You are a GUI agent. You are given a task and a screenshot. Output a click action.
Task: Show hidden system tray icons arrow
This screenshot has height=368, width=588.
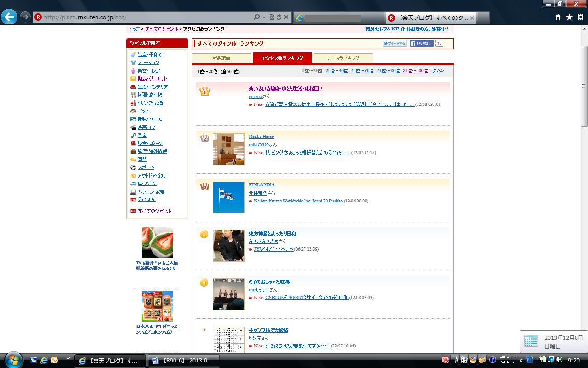coord(521,361)
